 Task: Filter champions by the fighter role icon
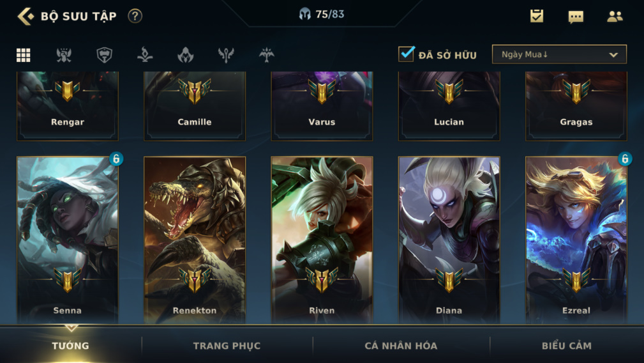[64, 55]
